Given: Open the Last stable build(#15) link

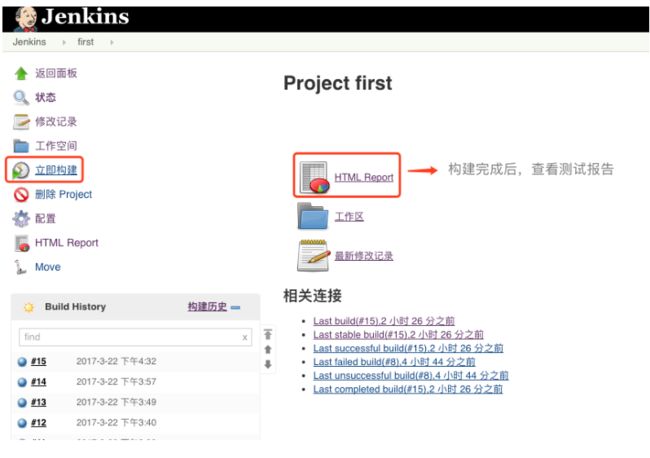Looking at the screenshot, I should coord(398,335).
